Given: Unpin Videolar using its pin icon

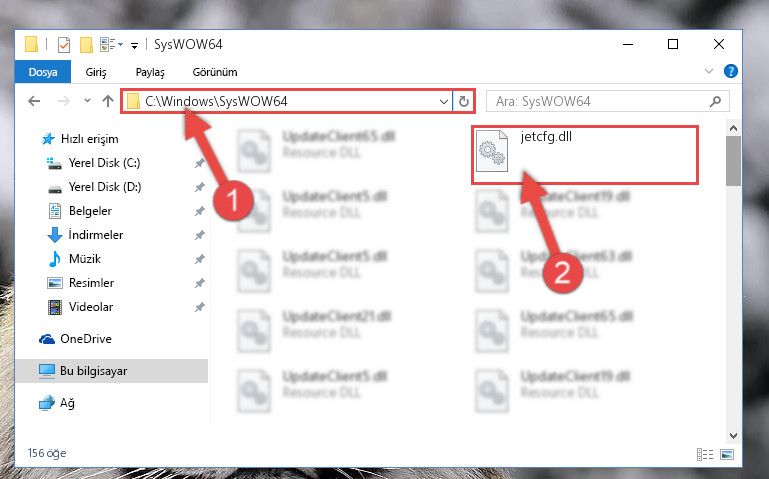Looking at the screenshot, I should click(199, 307).
